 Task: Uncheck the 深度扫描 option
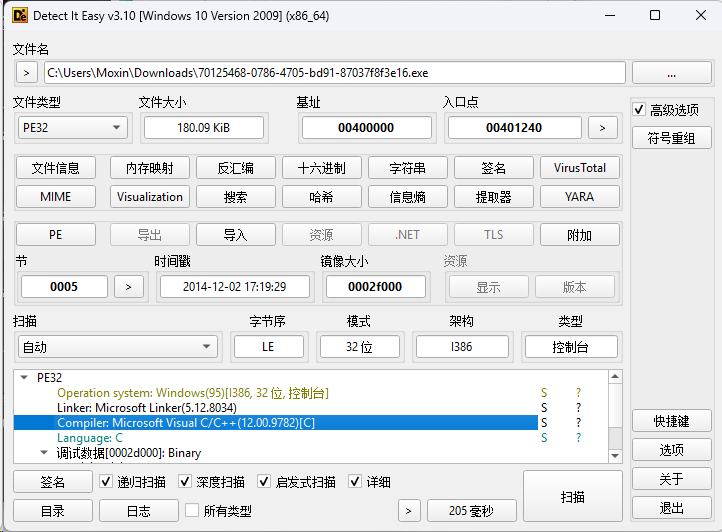coord(185,482)
